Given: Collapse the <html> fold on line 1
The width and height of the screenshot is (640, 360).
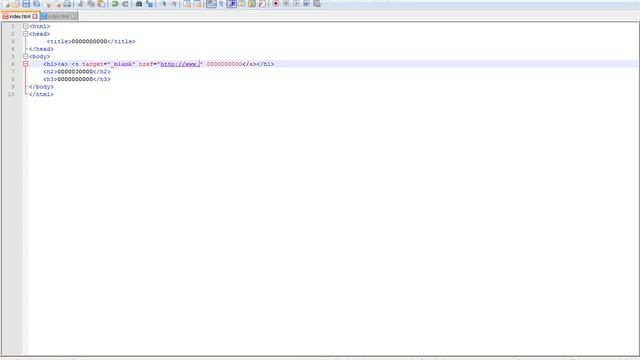Looking at the screenshot, I should (25, 26).
